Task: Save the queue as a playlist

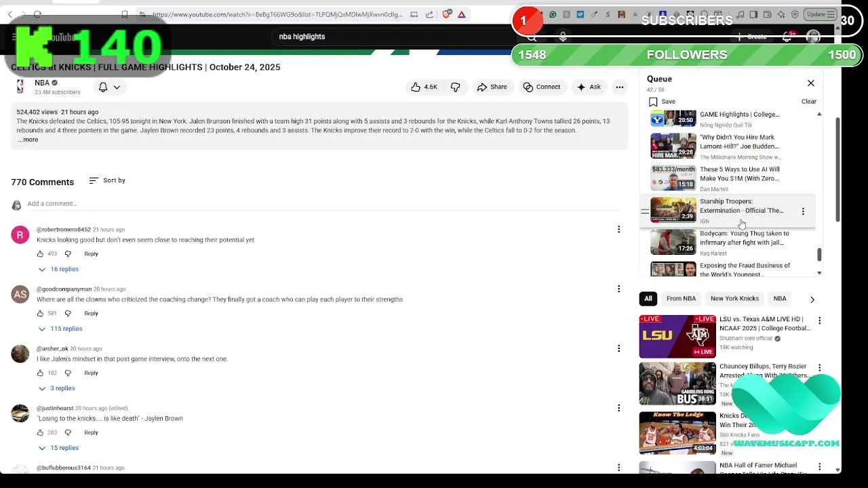Action: coord(662,102)
